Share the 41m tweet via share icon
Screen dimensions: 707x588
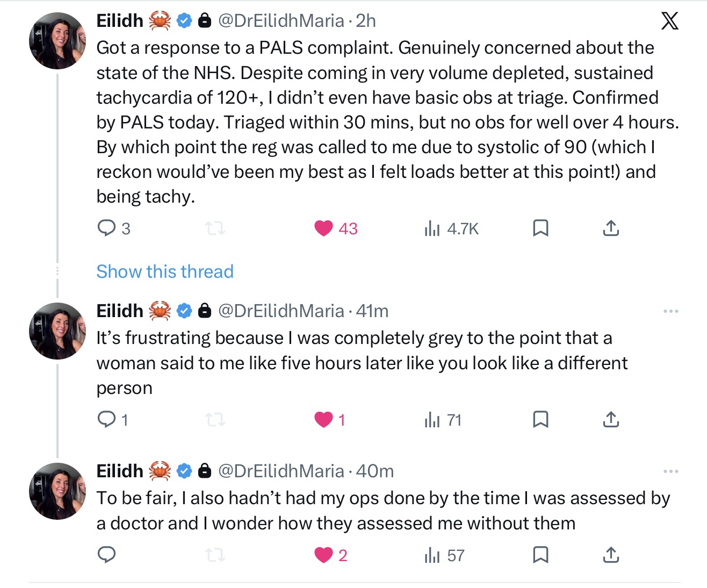tap(611, 419)
